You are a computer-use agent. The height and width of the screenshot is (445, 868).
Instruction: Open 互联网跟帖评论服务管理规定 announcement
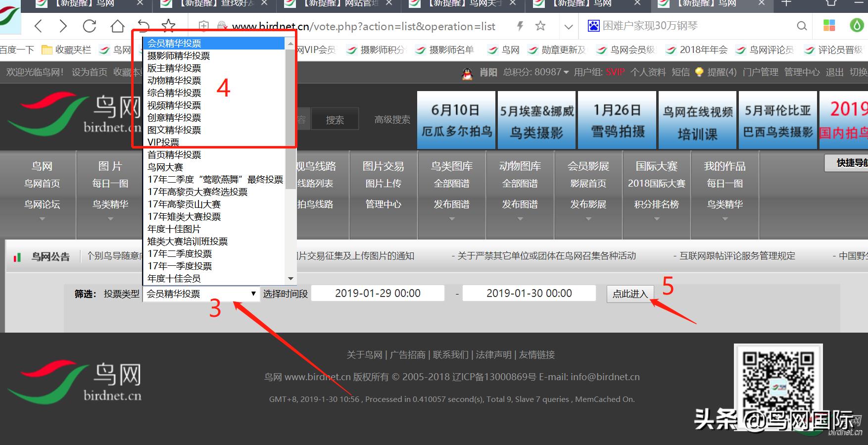point(737,256)
